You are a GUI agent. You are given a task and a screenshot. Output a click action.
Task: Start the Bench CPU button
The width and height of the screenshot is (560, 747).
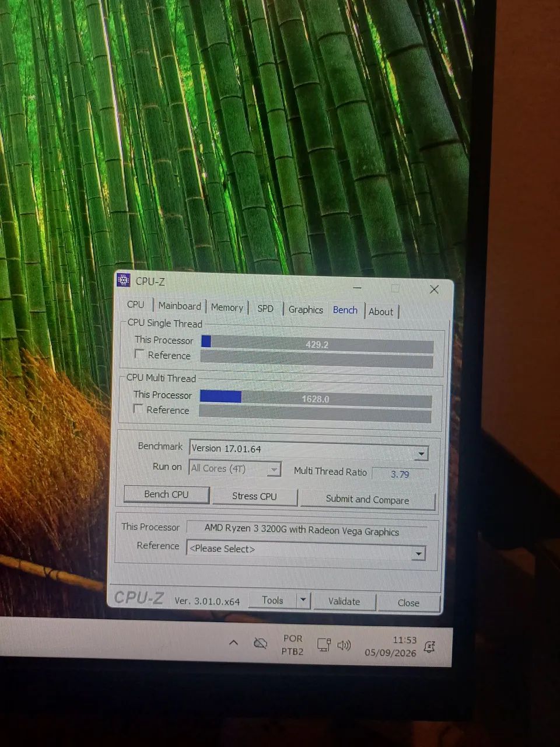tap(166, 494)
